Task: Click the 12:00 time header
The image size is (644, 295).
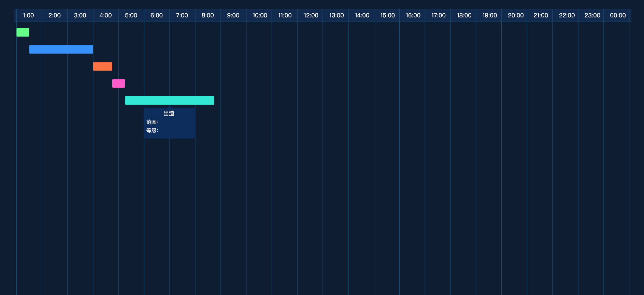Action: (x=311, y=15)
